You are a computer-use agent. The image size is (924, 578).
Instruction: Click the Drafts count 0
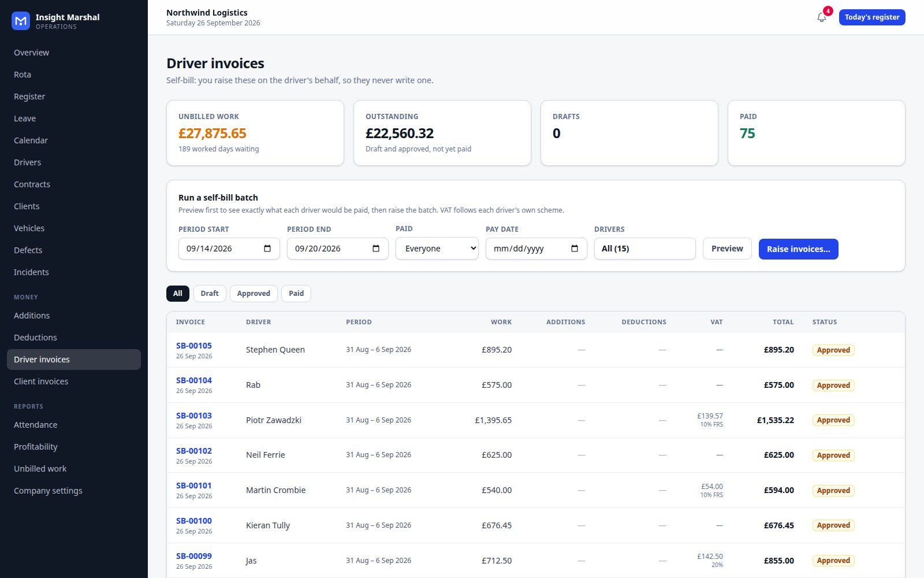(557, 134)
